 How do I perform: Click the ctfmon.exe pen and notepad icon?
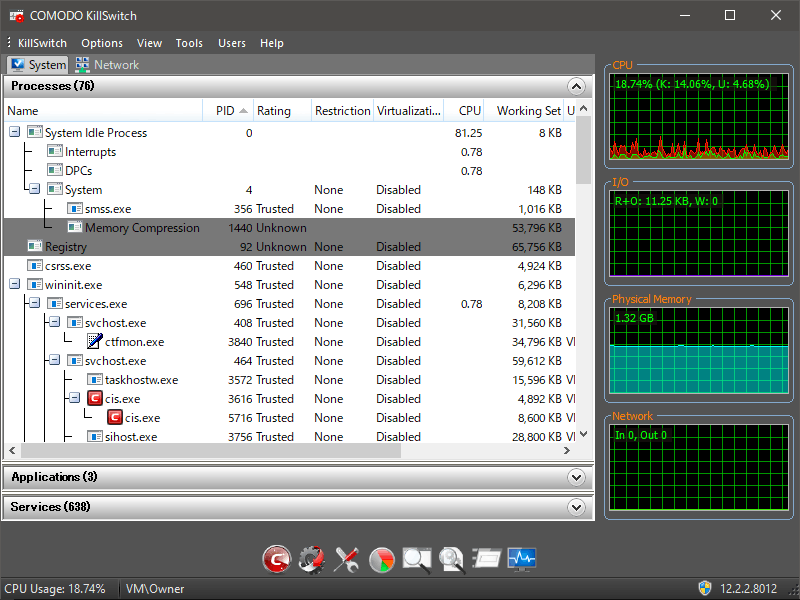(95, 342)
